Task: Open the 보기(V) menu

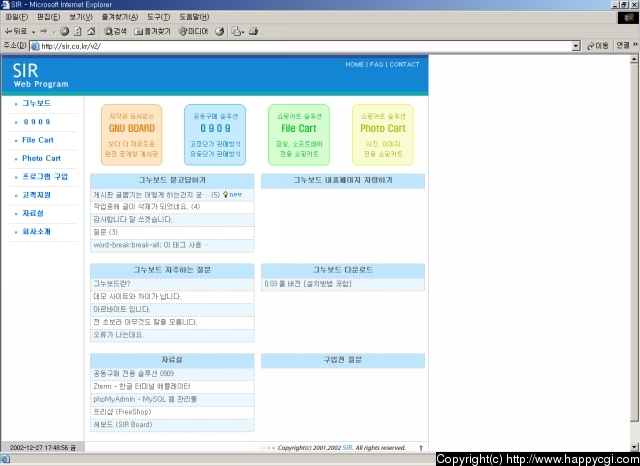Action: 81,17
